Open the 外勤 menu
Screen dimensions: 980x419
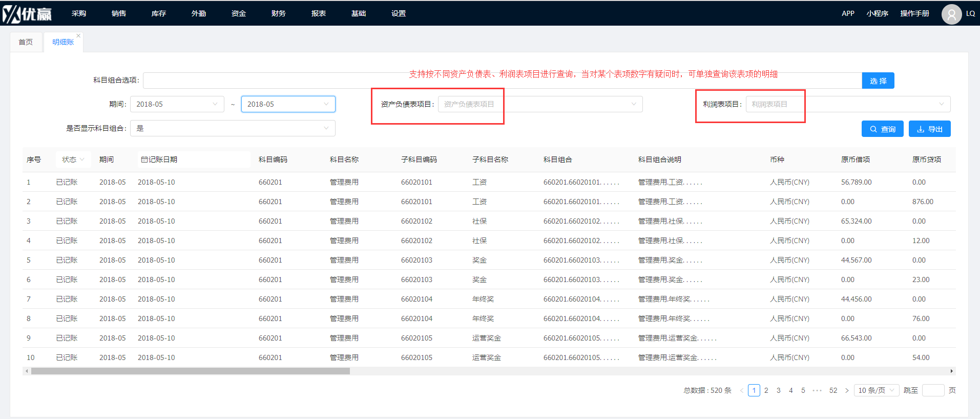coord(199,13)
